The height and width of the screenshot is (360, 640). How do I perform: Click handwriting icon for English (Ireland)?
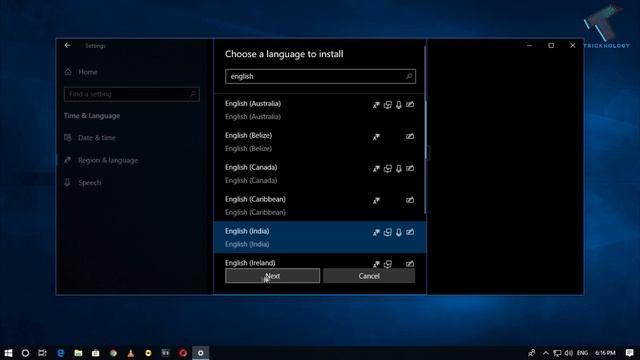coord(410,264)
